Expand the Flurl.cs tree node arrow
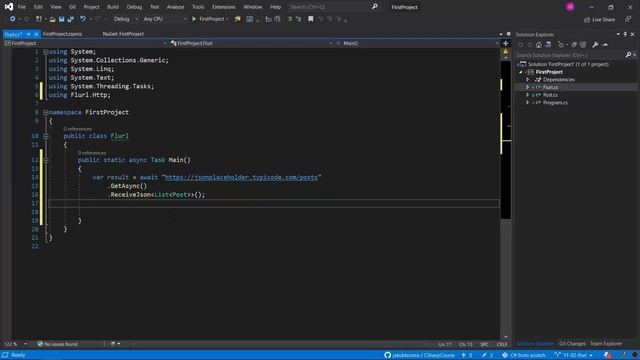640x360 pixels. pyautogui.click(x=527, y=87)
